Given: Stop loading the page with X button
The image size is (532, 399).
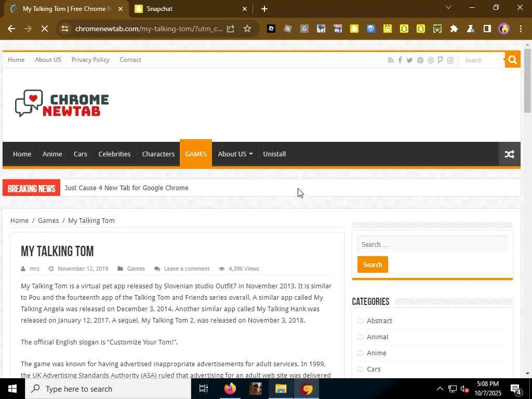Looking at the screenshot, I should click(x=45, y=29).
